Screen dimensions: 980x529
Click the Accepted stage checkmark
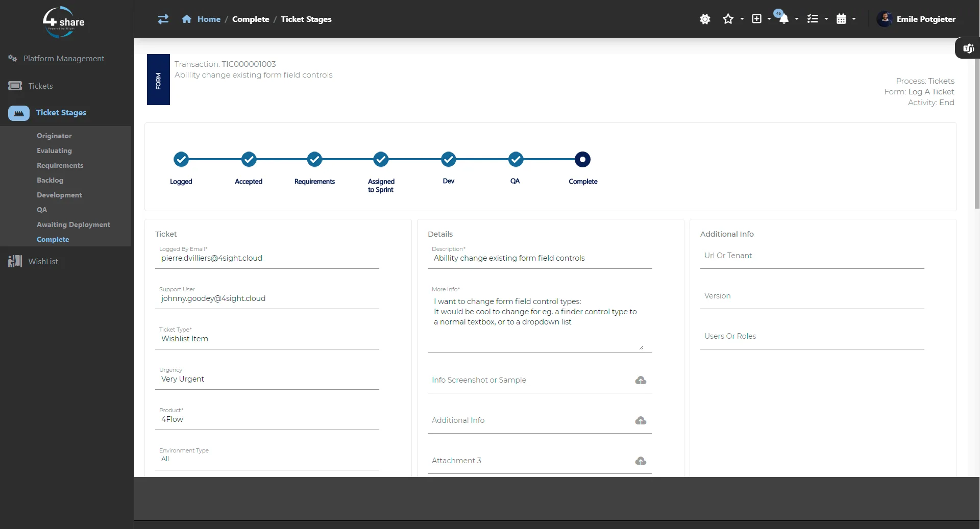249,160
